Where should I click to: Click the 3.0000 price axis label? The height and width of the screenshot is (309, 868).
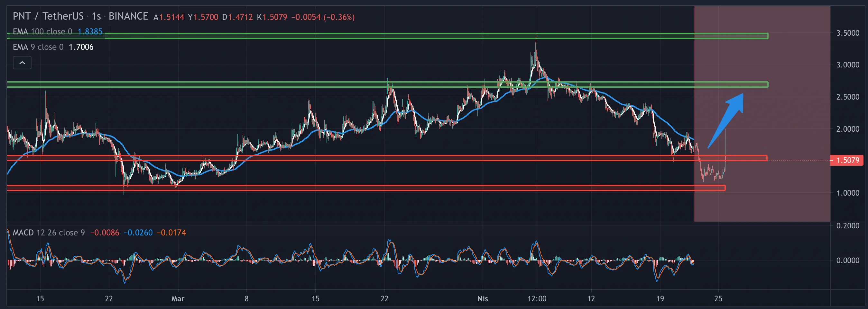(848, 65)
